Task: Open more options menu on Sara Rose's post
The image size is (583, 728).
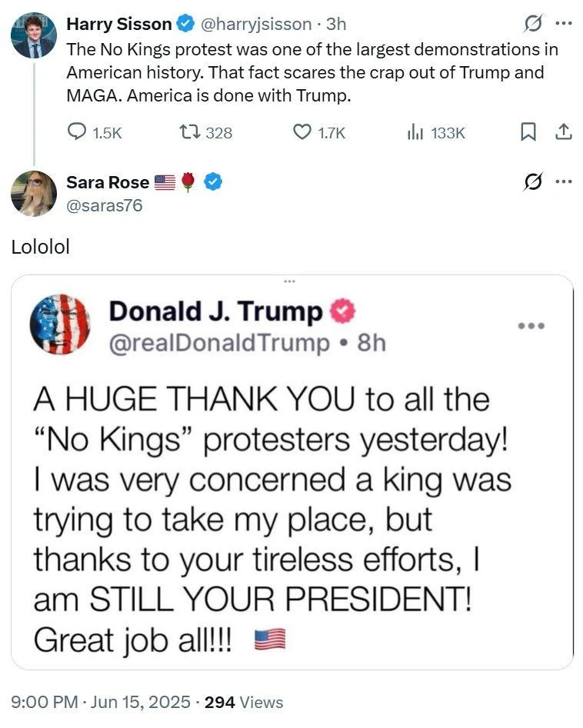Action: pyautogui.click(x=564, y=182)
